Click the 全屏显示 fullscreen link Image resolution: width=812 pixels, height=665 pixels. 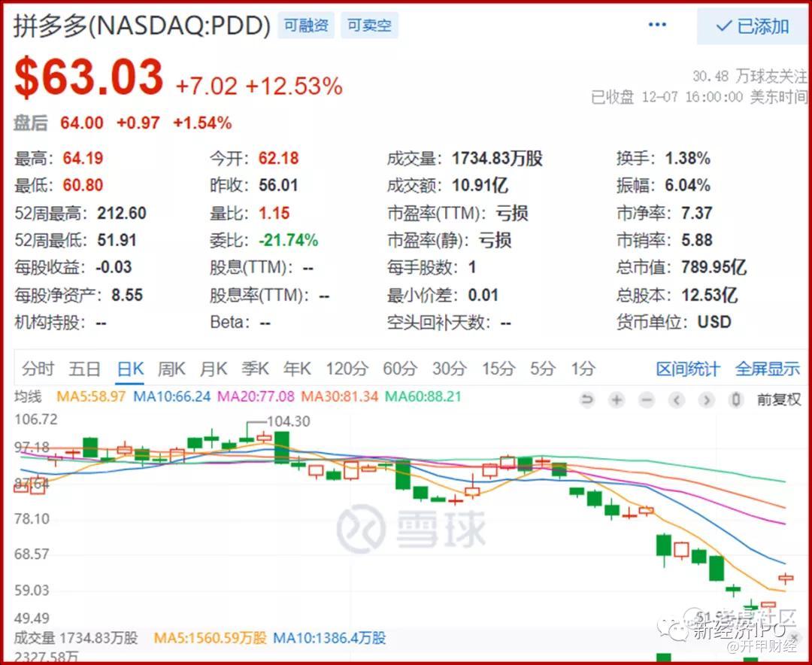coord(768,369)
